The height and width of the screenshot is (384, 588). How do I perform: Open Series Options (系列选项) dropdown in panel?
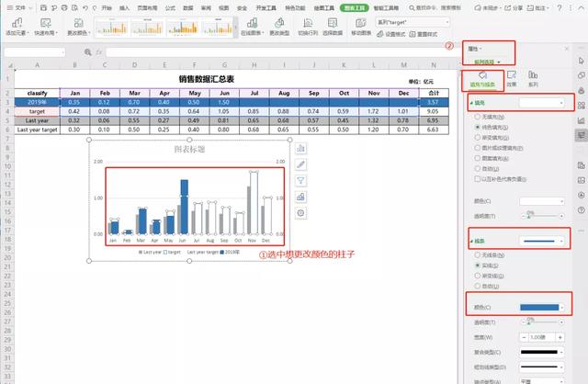point(487,62)
